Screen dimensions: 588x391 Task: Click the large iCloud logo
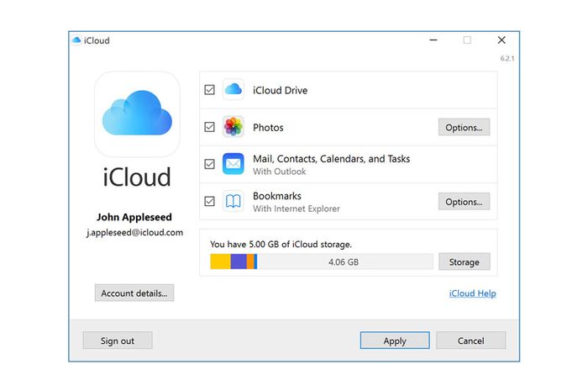coord(137,114)
